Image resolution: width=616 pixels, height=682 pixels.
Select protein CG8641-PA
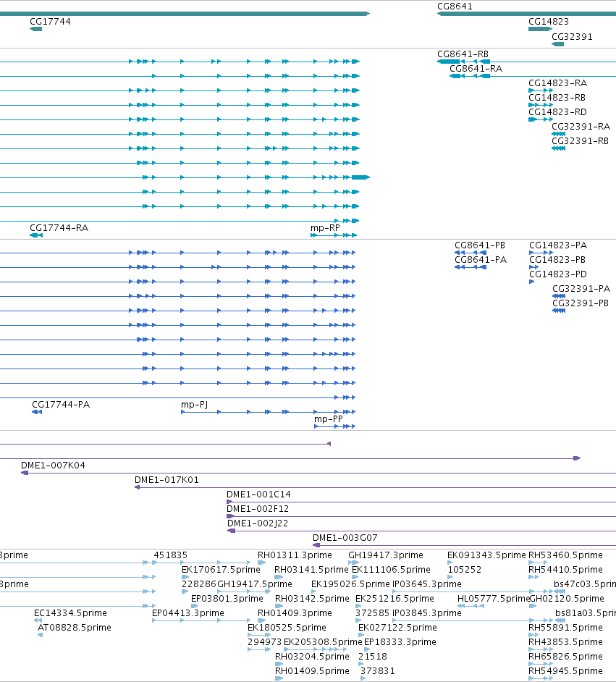(481, 260)
